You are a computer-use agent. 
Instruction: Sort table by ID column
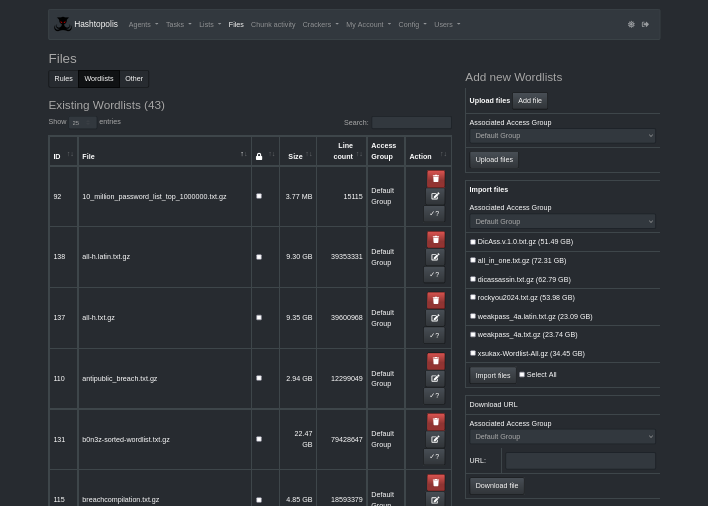pyautogui.click(x=63, y=151)
